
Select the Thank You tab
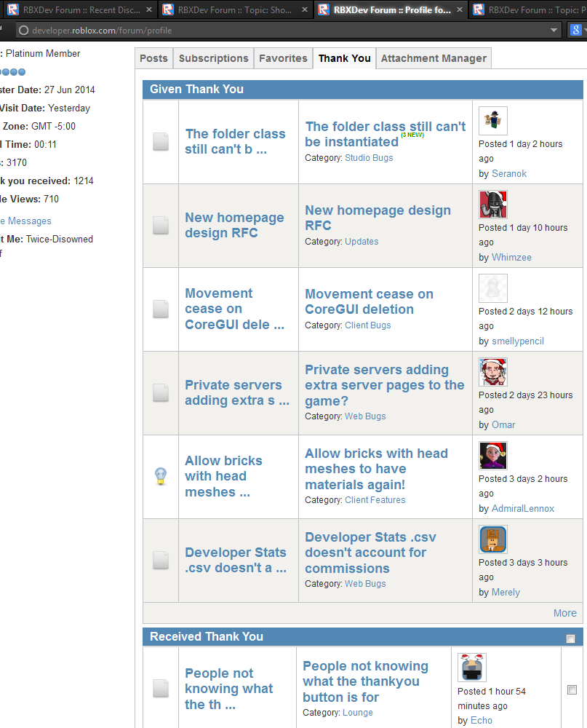click(344, 58)
